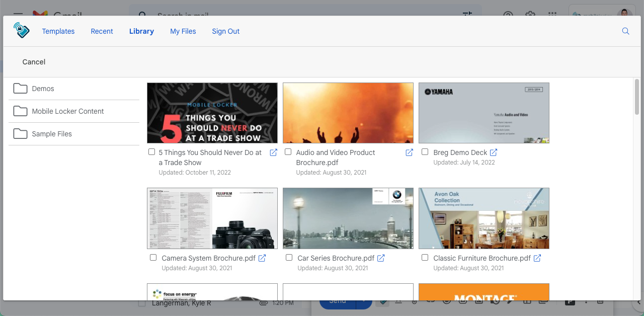Click the 'Camera System Brochure.pdf' file name

[x=209, y=258]
